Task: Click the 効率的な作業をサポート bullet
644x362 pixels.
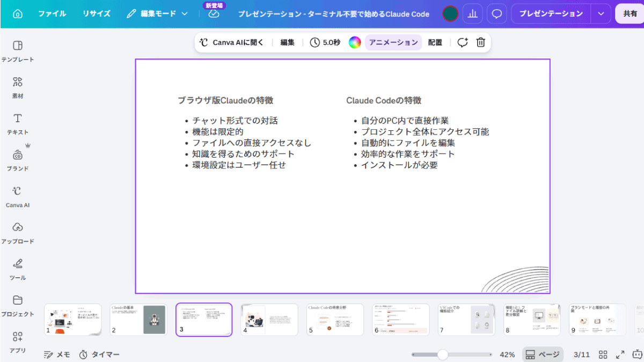Action: tap(408, 154)
